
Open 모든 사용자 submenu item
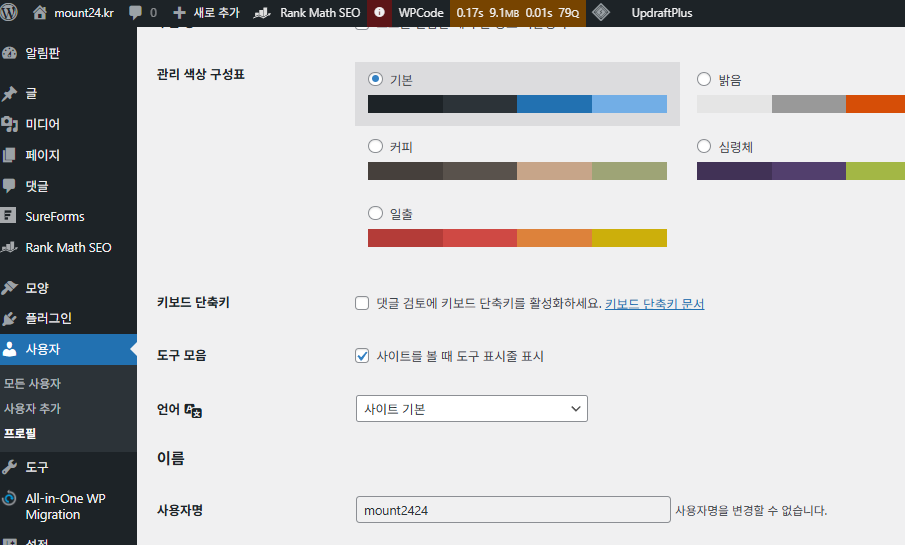pos(32,383)
